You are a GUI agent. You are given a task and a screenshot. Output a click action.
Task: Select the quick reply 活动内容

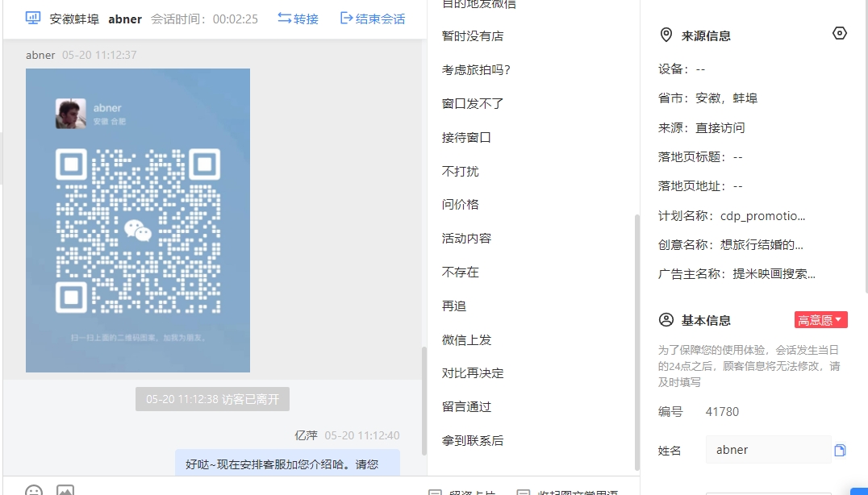[x=466, y=239]
